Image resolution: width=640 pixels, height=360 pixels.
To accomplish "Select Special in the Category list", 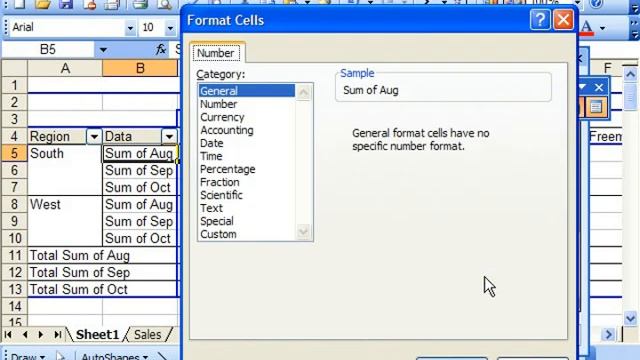I will [x=247, y=221].
